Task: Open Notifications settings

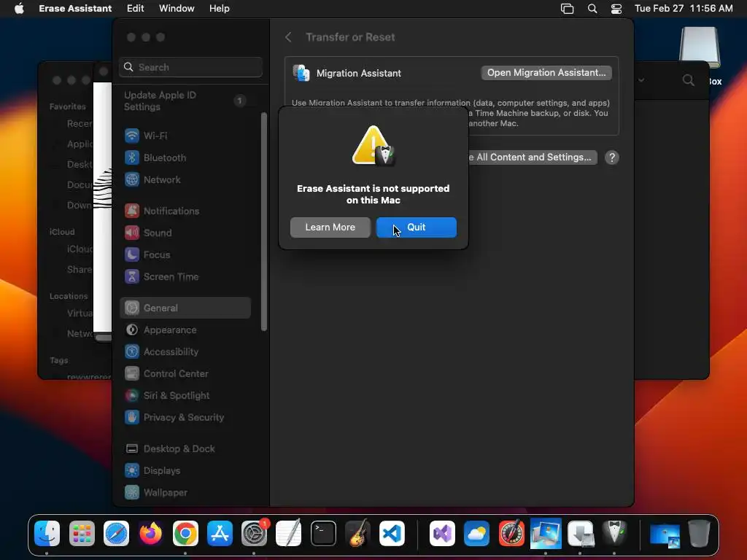Action: click(185, 211)
